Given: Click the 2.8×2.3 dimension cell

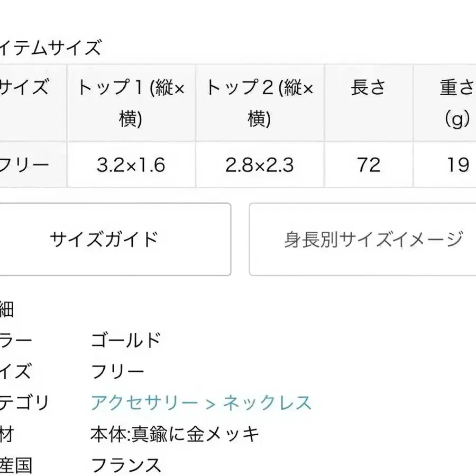Looking at the screenshot, I should click(x=260, y=165).
